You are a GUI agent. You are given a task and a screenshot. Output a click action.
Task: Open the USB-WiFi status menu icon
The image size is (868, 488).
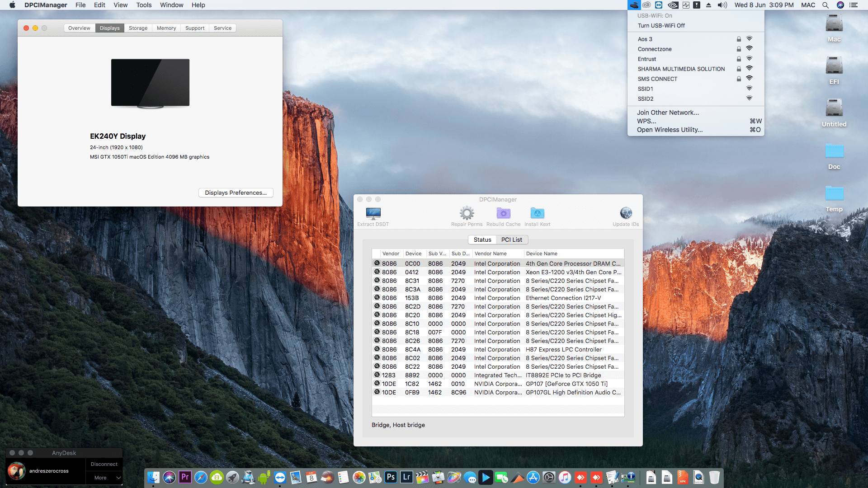pos(634,5)
